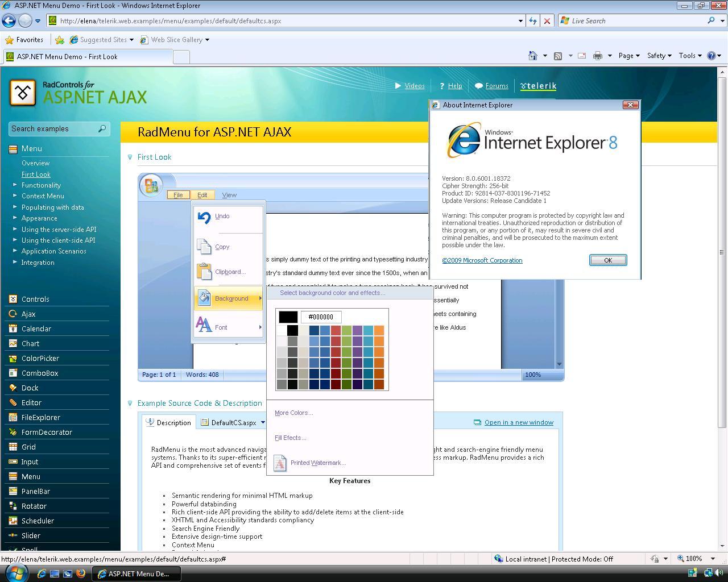728x582 pixels.
Task: Click the IE Back navigation arrow
Action: point(9,21)
